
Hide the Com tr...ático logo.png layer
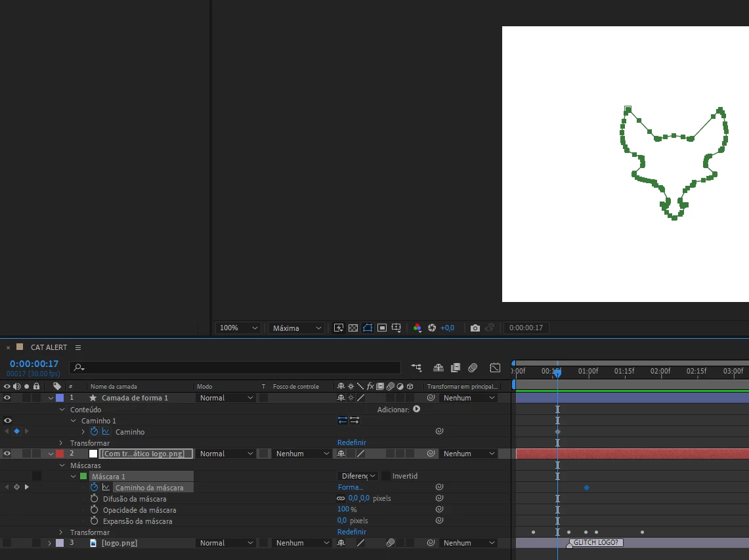(x=7, y=454)
